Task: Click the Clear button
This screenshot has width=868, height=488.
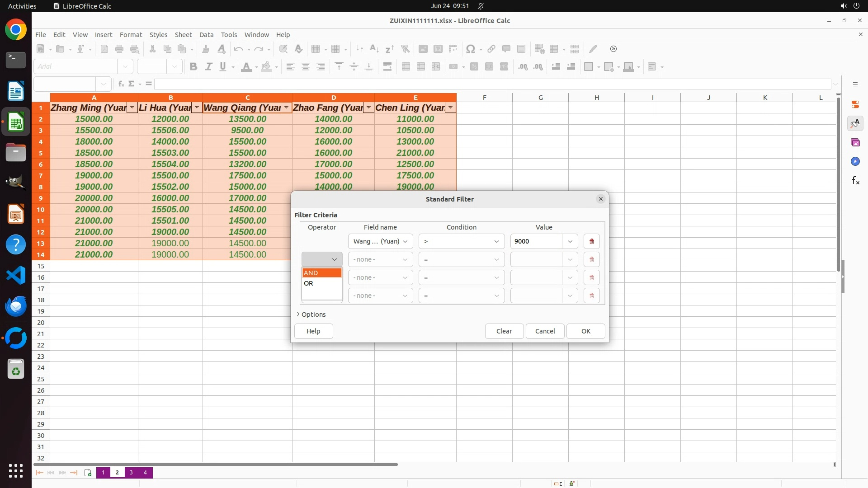Action: click(504, 331)
